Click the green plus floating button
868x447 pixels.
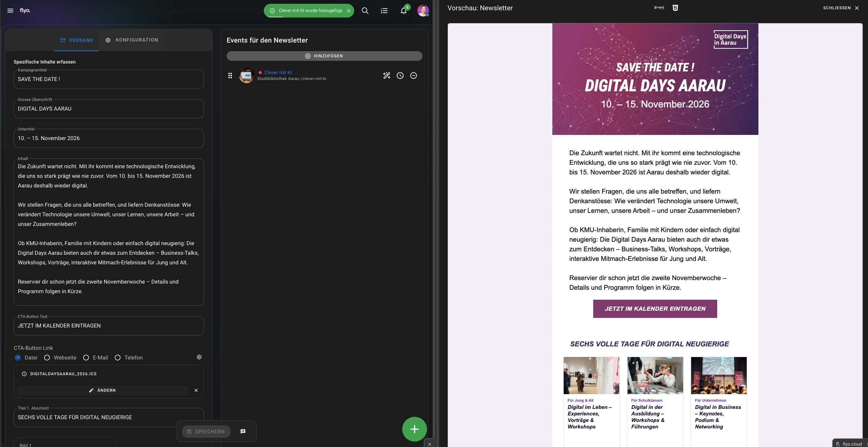coord(415,429)
